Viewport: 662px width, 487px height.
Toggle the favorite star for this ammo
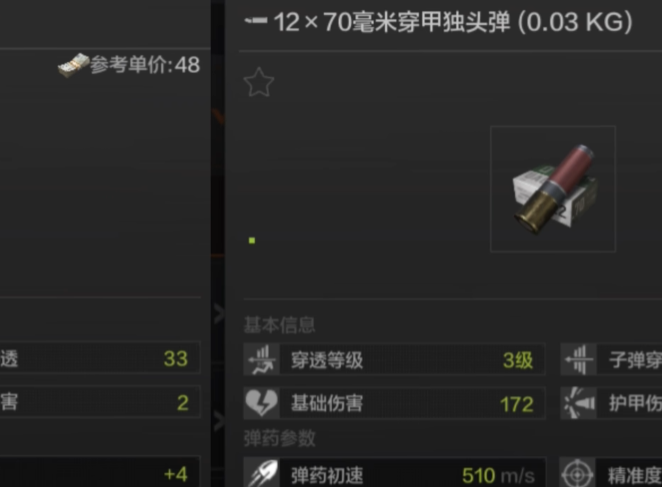pyautogui.click(x=259, y=82)
